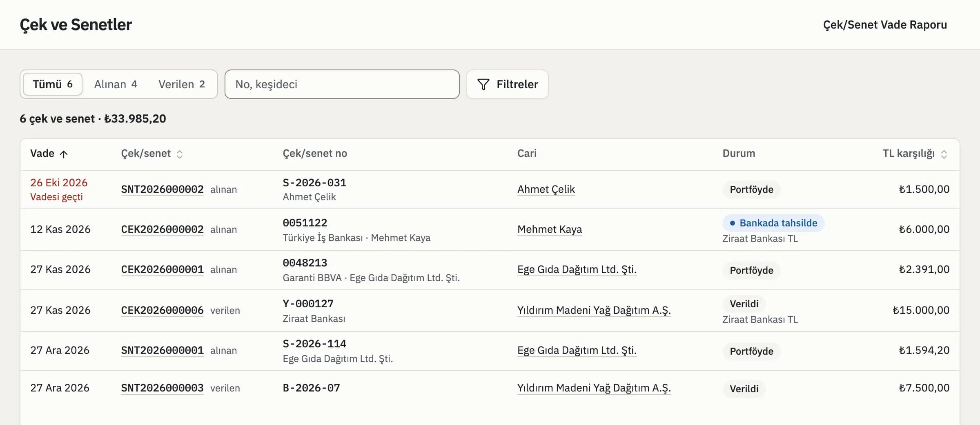The height and width of the screenshot is (425, 980).
Task: Click the Çek/senet no column header
Action: tap(315, 154)
